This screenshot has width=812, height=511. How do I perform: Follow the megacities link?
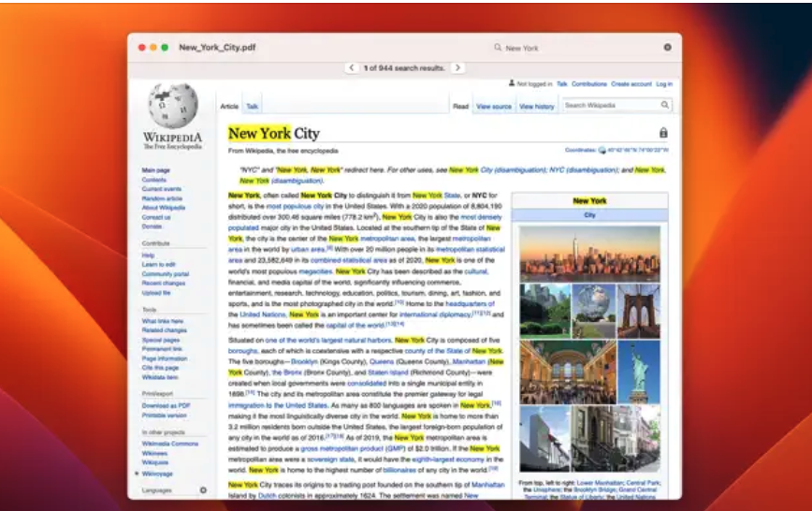click(315, 271)
